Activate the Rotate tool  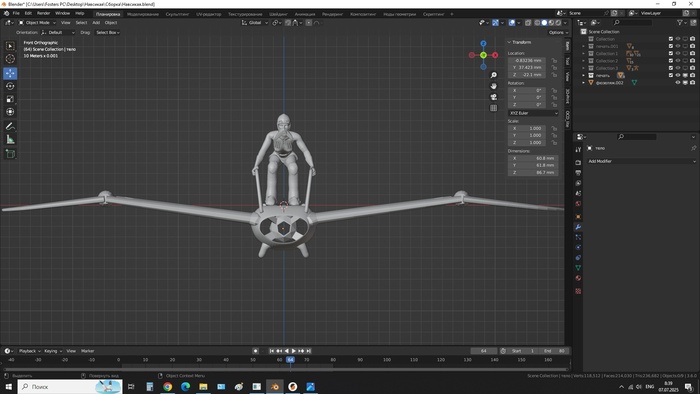coord(10,86)
